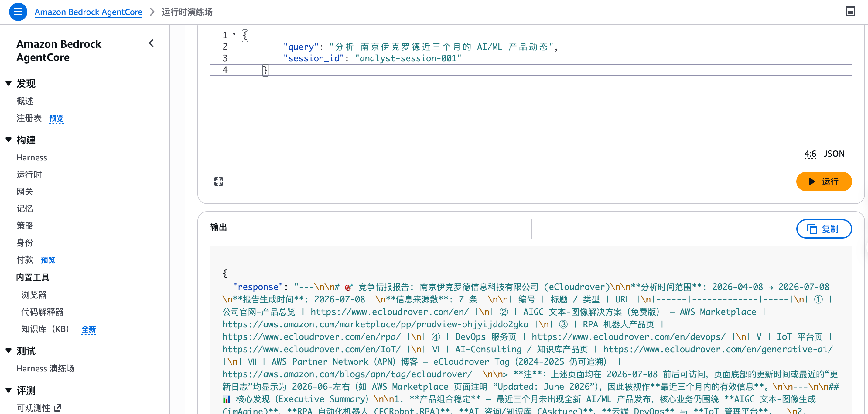Open 注册表 in the sidebar
Image resolution: width=868 pixels, height=414 pixels.
[29, 118]
